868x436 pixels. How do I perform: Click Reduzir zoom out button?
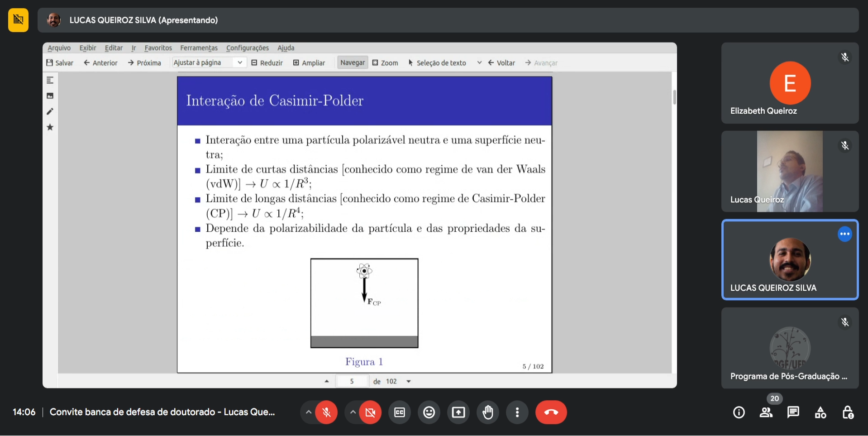[267, 63]
